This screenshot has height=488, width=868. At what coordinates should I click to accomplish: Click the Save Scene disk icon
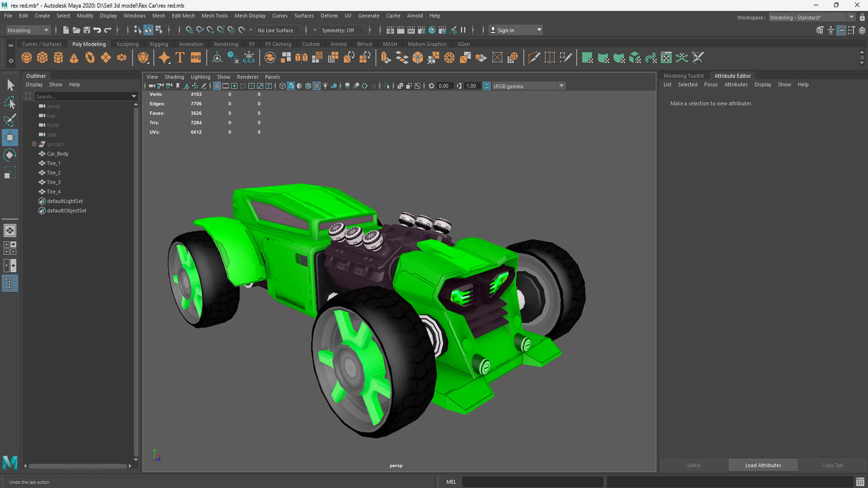pos(87,30)
